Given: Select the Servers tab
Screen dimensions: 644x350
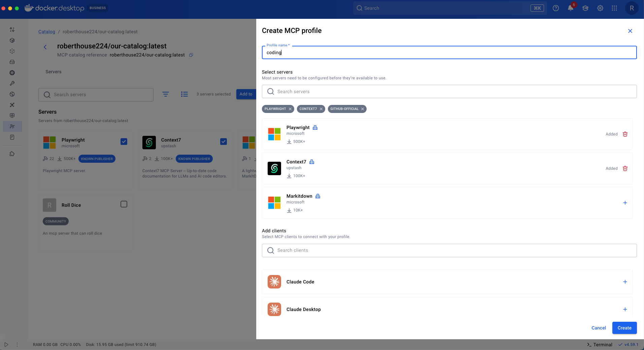Looking at the screenshot, I should point(54,72).
